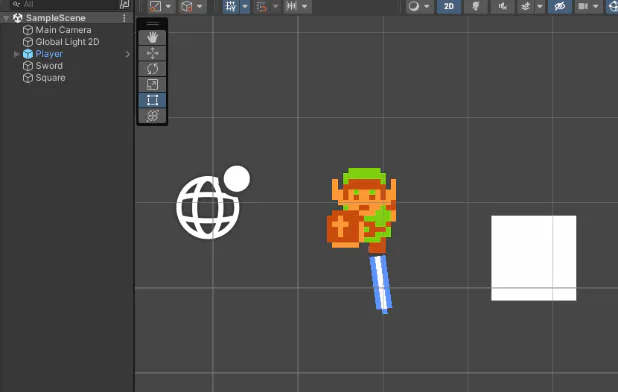Image resolution: width=618 pixels, height=392 pixels.
Task: Toggle scene audio mute button
Action: 503,6
